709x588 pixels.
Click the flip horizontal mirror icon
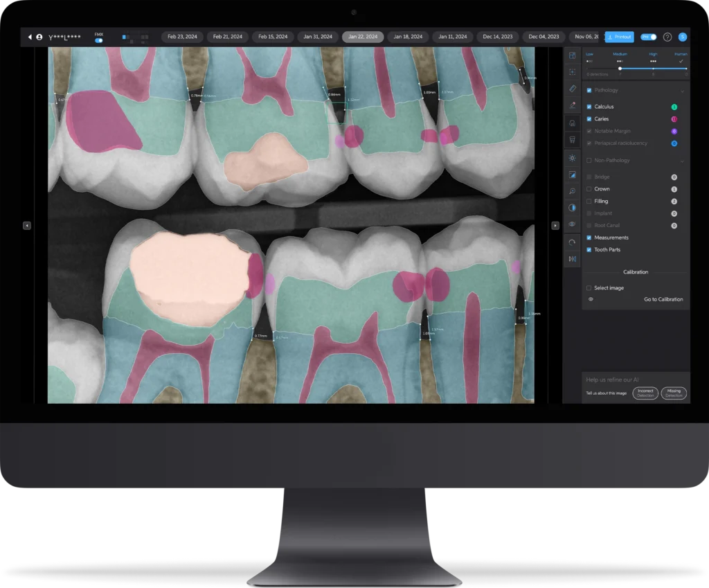tap(572, 259)
